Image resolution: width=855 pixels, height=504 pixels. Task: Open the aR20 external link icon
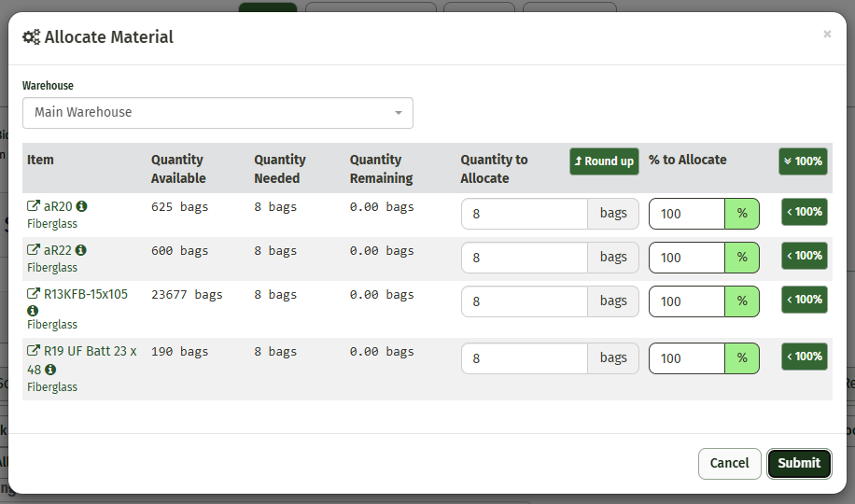click(34, 206)
